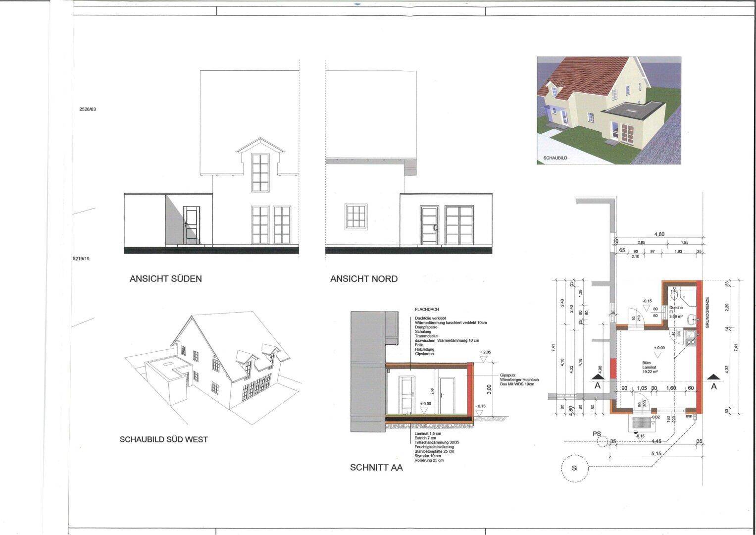Image resolution: width=756 pixels, height=535 pixels.
Task: Click the 'PS' circle label
Action: tap(597, 434)
